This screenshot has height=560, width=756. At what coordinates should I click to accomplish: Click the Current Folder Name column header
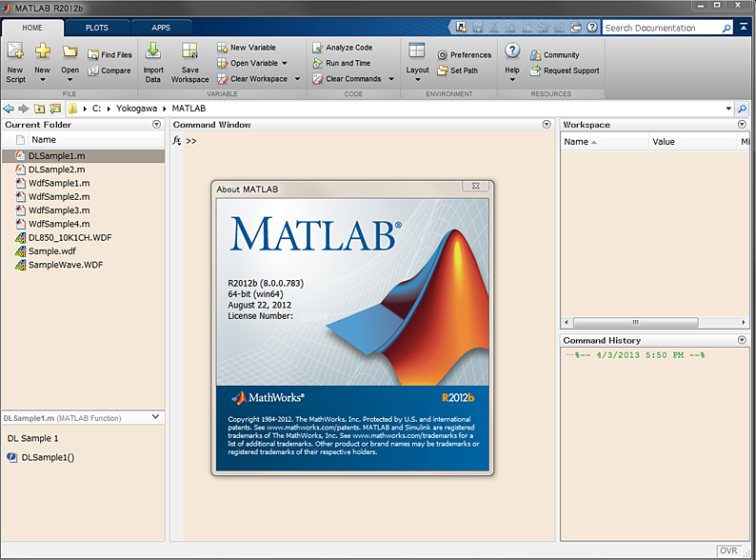[x=44, y=140]
